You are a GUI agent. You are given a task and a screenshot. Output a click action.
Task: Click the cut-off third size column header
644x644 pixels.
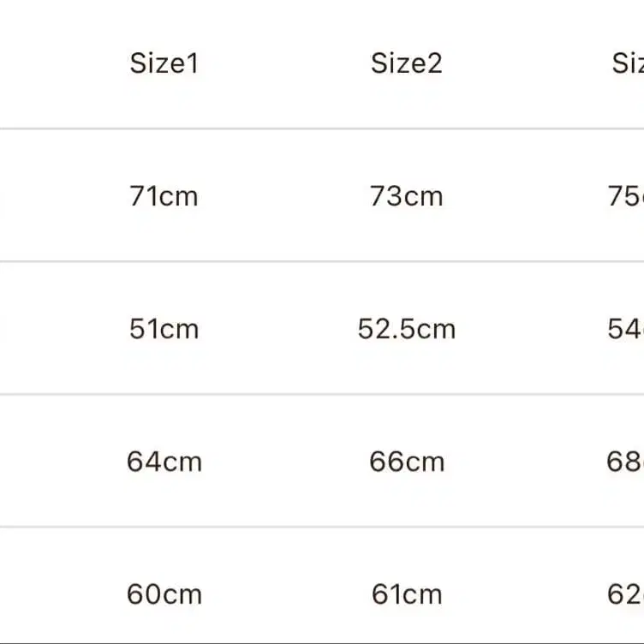coord(628,63)
